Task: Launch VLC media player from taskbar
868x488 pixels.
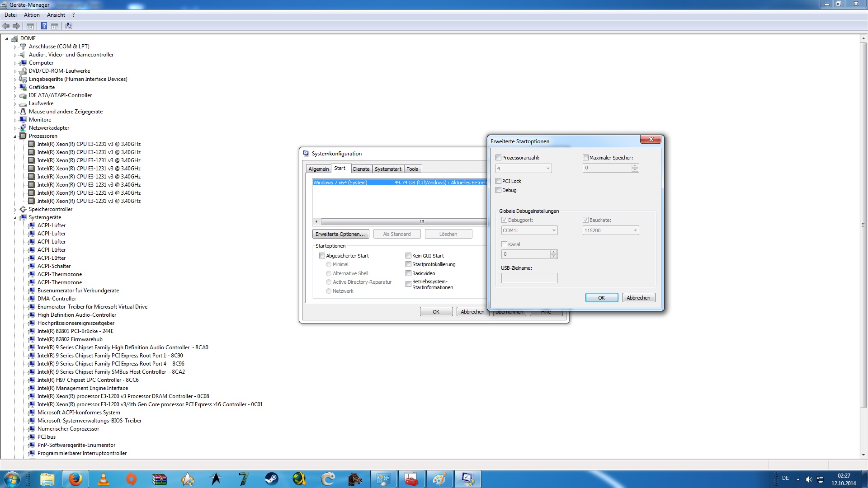Action: (104, 479)
